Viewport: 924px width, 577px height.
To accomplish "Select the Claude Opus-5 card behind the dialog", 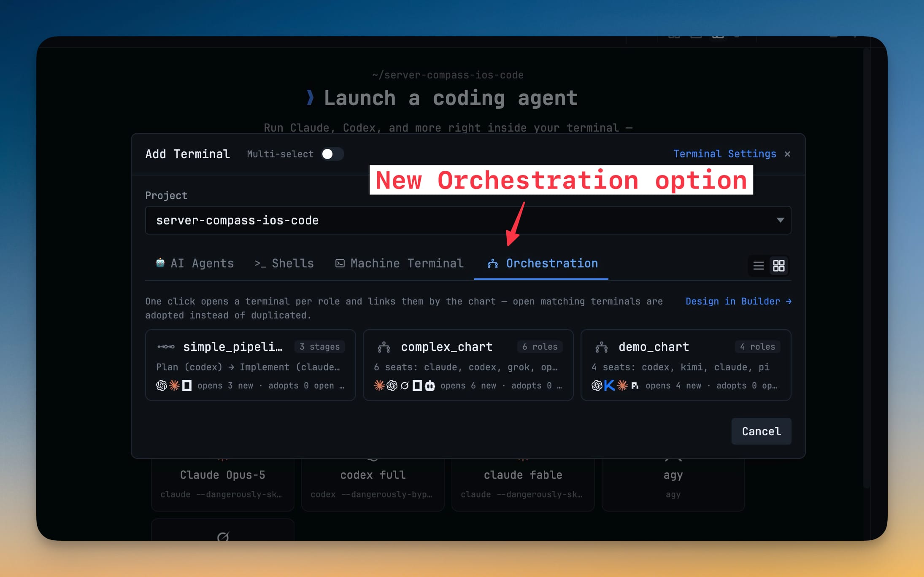I will tap(223, 484).
